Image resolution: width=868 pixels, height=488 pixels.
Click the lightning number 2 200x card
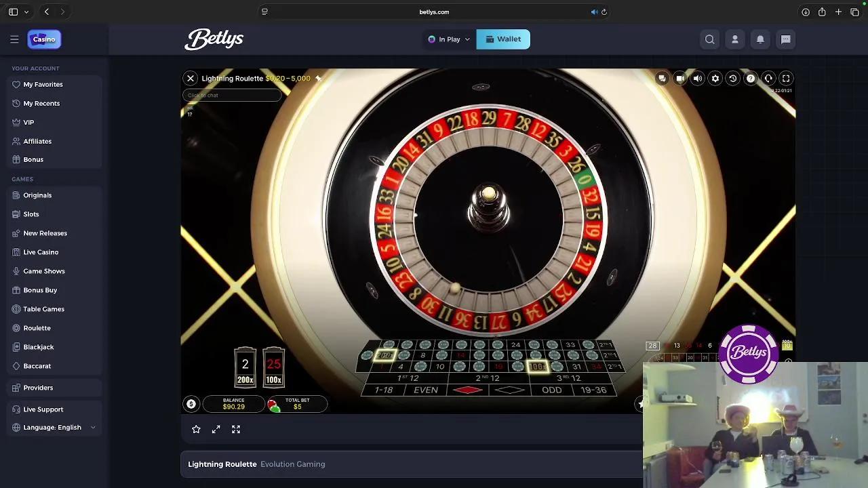click(245, 367)
